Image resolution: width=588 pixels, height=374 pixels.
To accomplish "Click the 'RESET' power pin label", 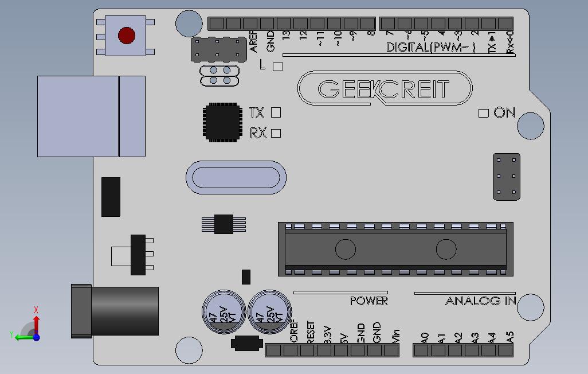I will click(x=311, y=332).
